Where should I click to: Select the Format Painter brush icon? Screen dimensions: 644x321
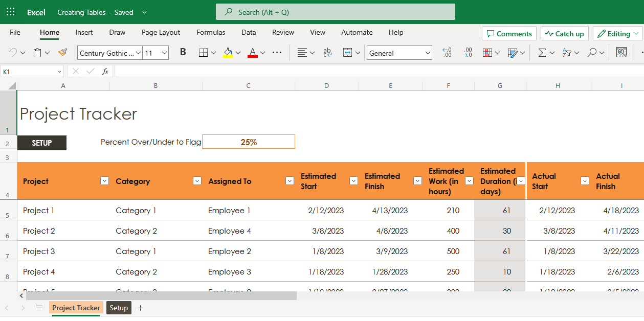[x=63, y=53]
